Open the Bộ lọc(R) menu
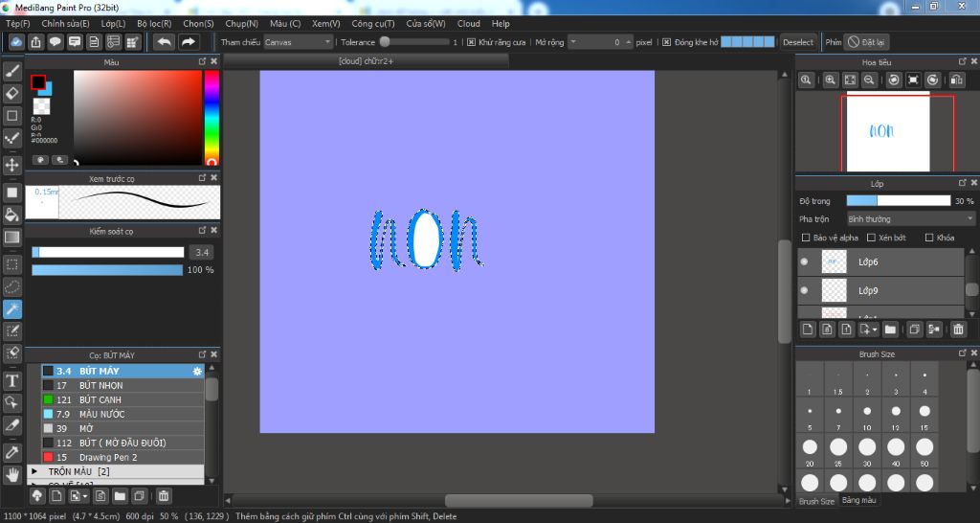This screenshot has width=980, height=523. (154, 23)
